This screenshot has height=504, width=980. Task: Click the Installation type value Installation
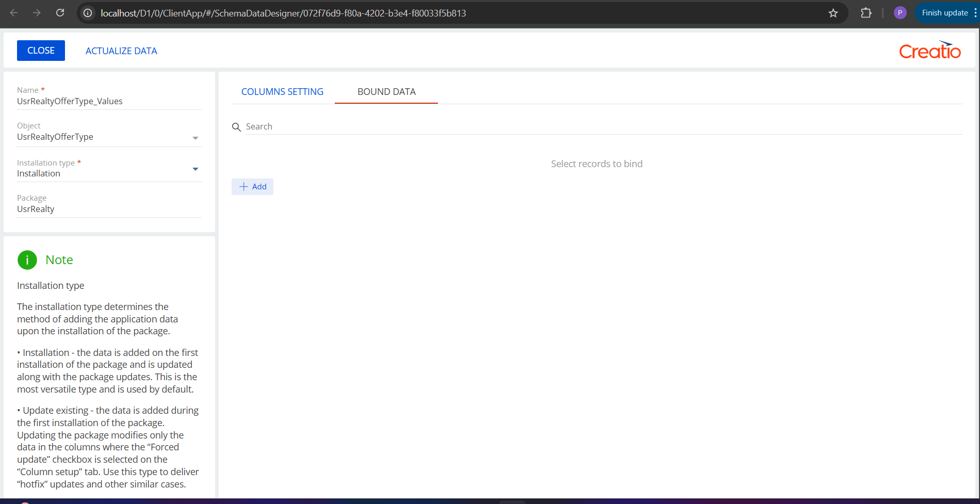point(39,173)
